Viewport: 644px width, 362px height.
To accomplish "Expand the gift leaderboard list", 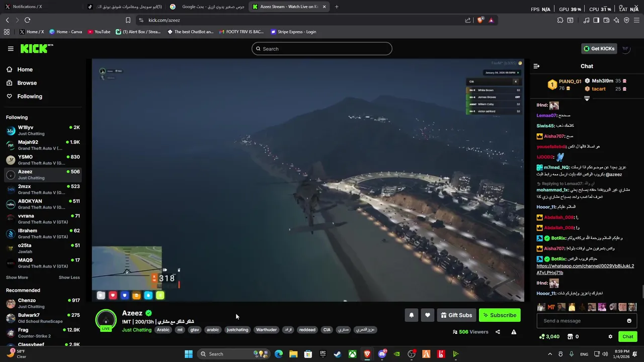I will coord(587,99).
